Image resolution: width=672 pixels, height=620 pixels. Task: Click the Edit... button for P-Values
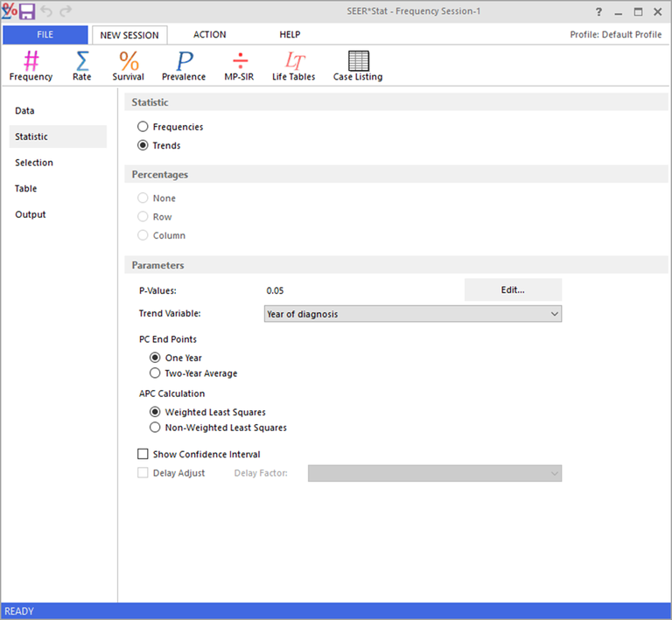(x=512, y=289)
